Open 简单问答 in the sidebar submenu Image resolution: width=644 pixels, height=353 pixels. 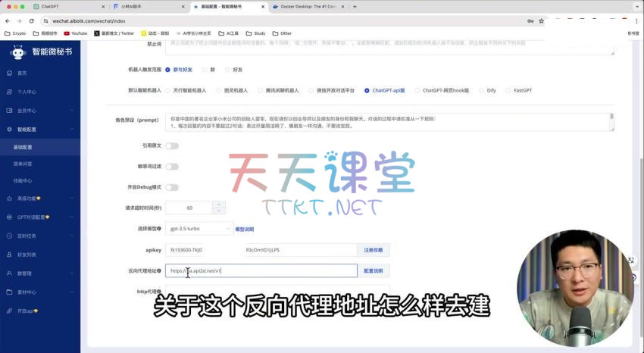click(23, 163)
